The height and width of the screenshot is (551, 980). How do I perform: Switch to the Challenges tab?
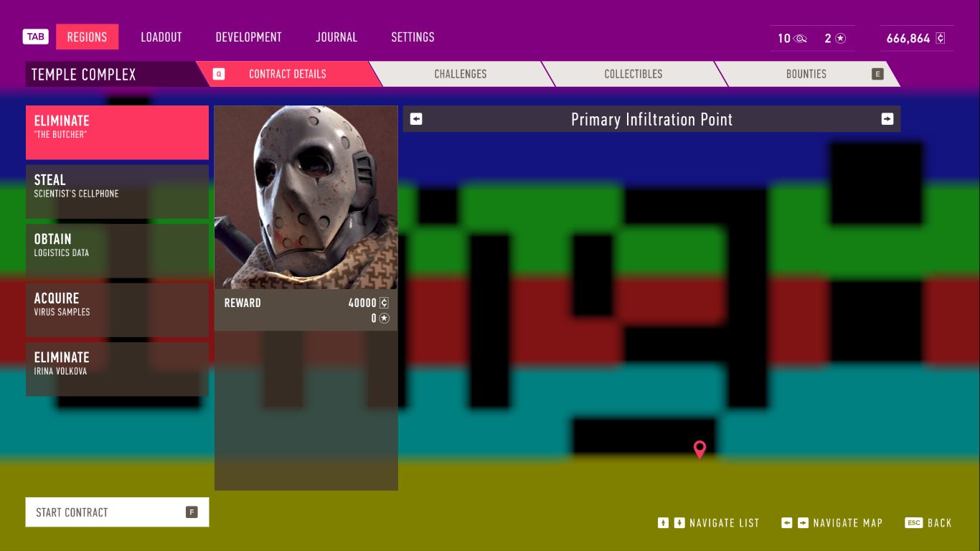tap(460, 74)
